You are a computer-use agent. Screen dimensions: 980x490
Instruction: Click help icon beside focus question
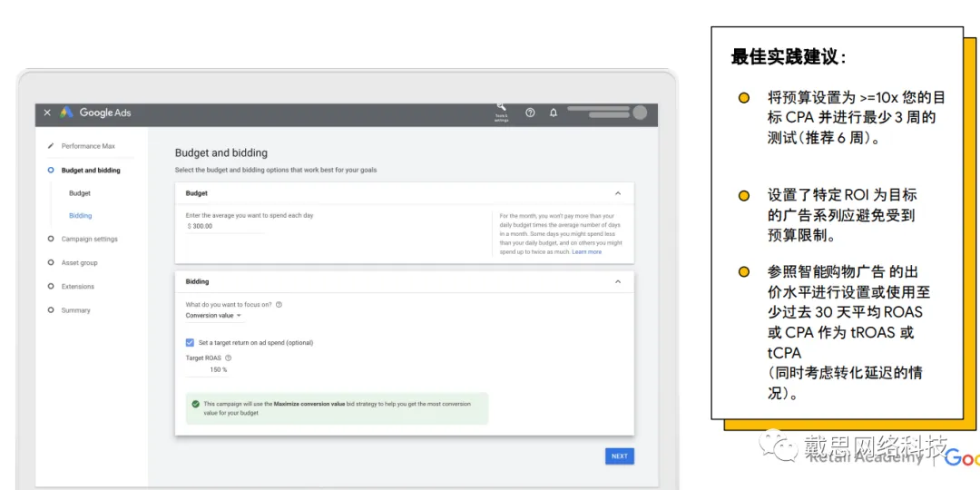(x=279, y=304)
